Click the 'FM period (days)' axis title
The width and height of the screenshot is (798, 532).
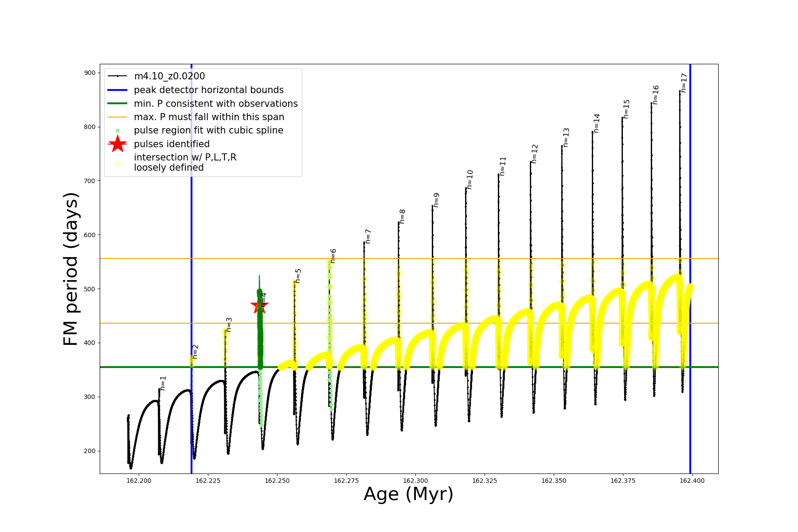click(x=70, y=269)
